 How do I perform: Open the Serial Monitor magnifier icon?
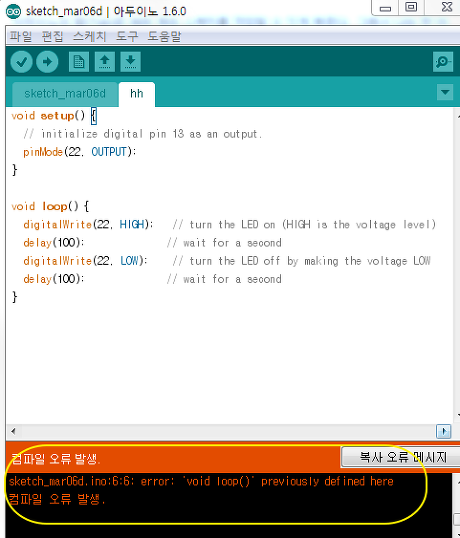coord(443,62)
